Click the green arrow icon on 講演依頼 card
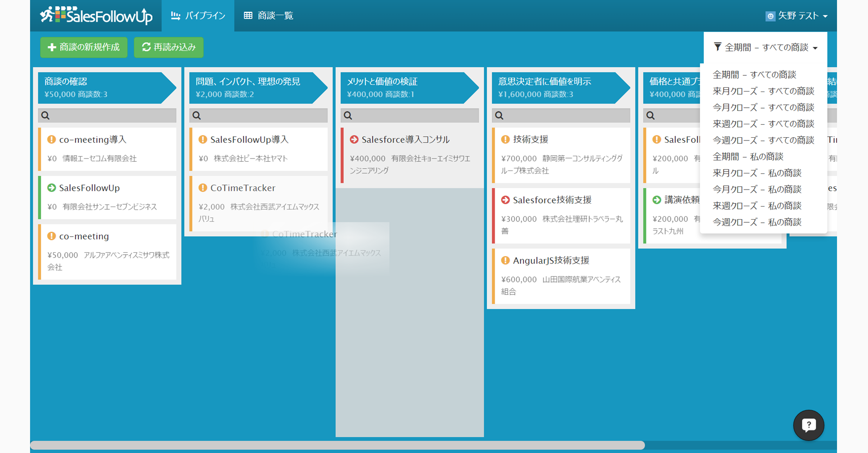 pyautogui.click(x=657, y=200)
